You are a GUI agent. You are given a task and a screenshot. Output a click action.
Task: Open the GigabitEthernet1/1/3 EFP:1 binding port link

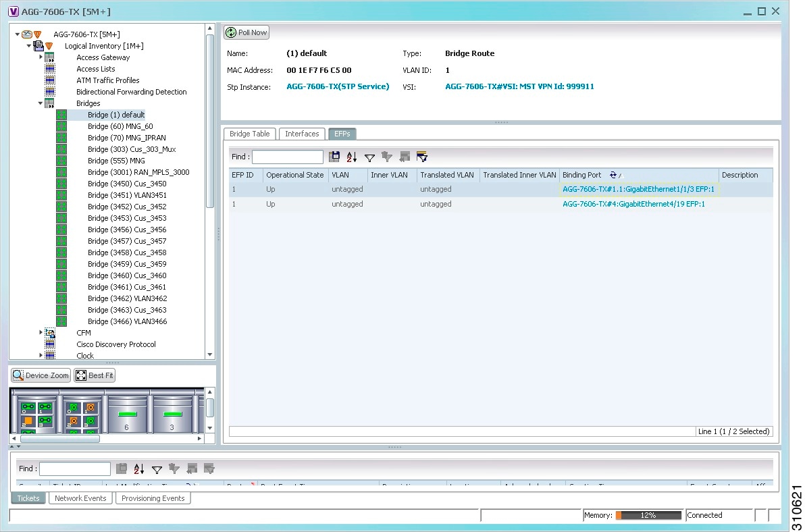pyautogui.click(x=638, y=189)
